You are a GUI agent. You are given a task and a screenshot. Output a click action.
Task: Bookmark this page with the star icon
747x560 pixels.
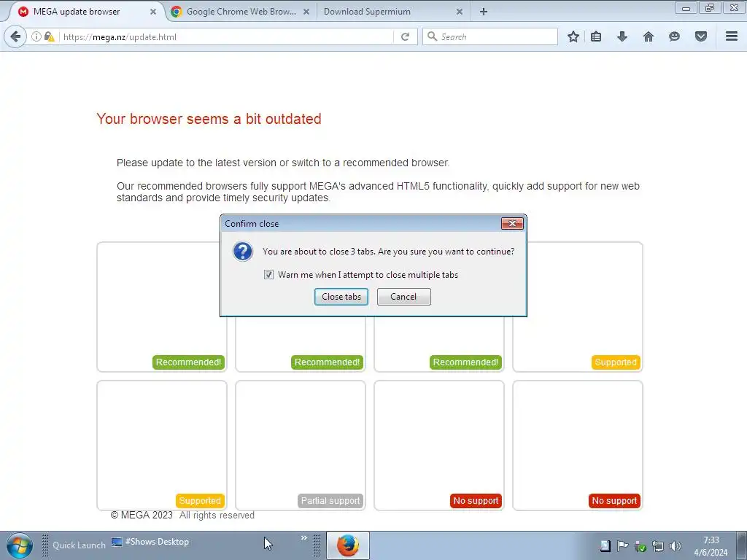pyautogui.click(x=573, y=36)
